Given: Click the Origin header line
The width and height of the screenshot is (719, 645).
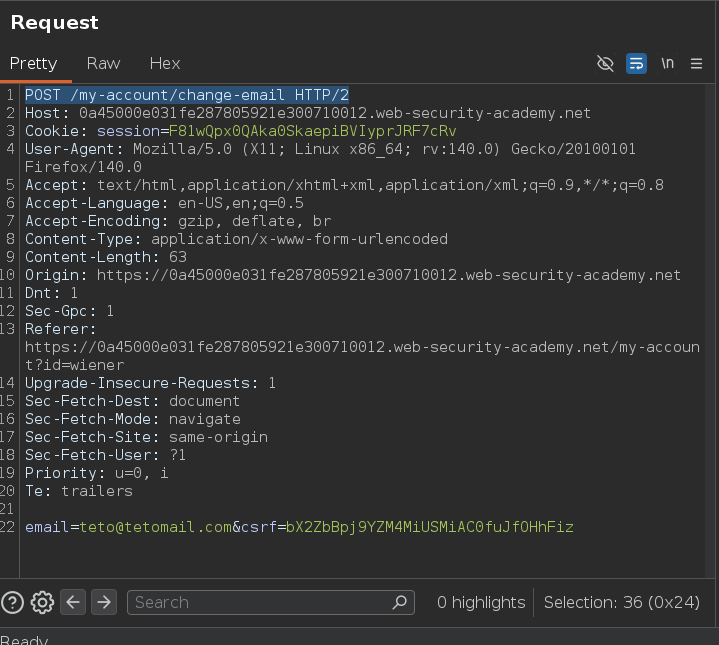Looking at the screenshot, I should (353, 275).
